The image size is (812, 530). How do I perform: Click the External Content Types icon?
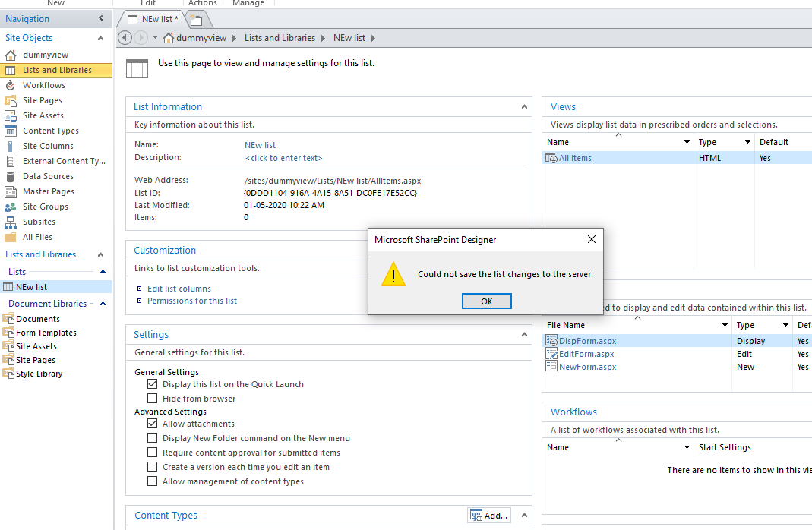click(x=11, y=160)
